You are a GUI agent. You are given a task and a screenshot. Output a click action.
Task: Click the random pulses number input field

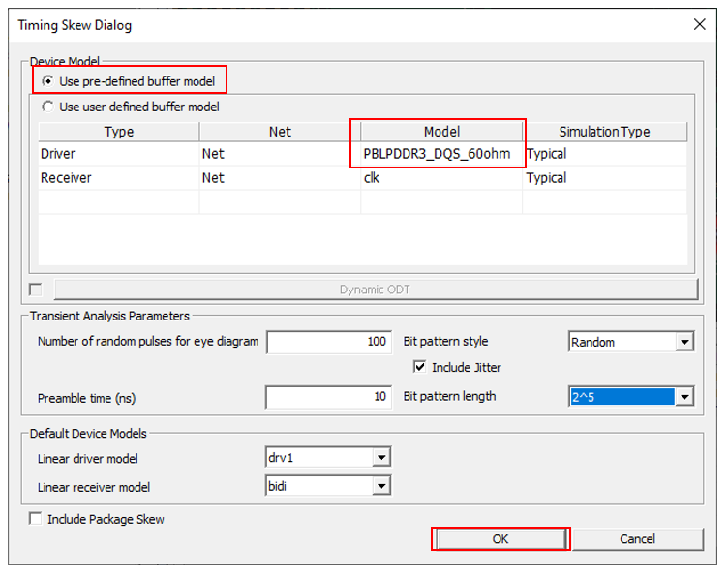328,342
